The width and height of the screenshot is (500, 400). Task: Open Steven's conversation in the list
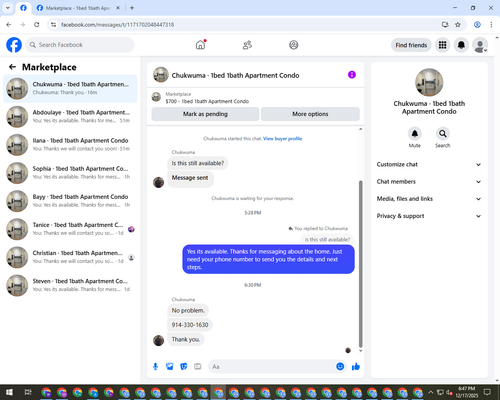pyautogui.click(x=70, y=285)
